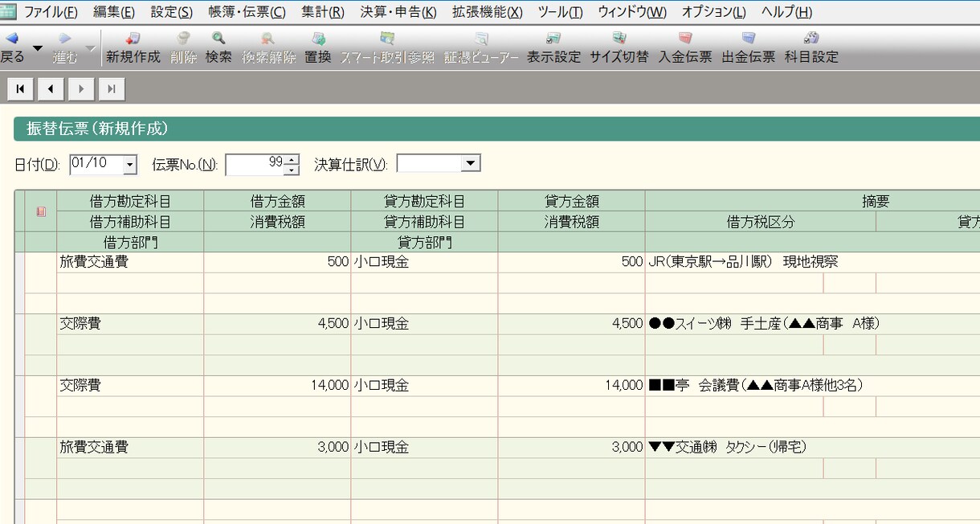Click the 戻る back arrow icon

12,38
